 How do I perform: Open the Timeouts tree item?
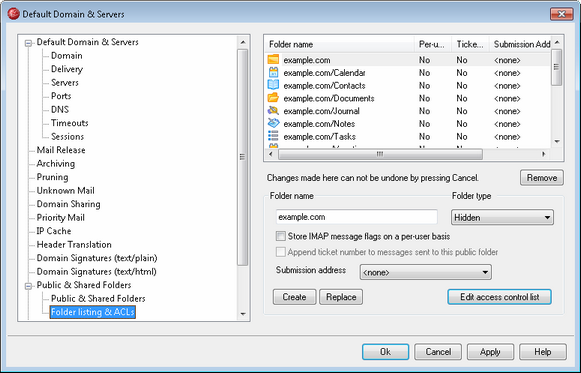[70, 123]
